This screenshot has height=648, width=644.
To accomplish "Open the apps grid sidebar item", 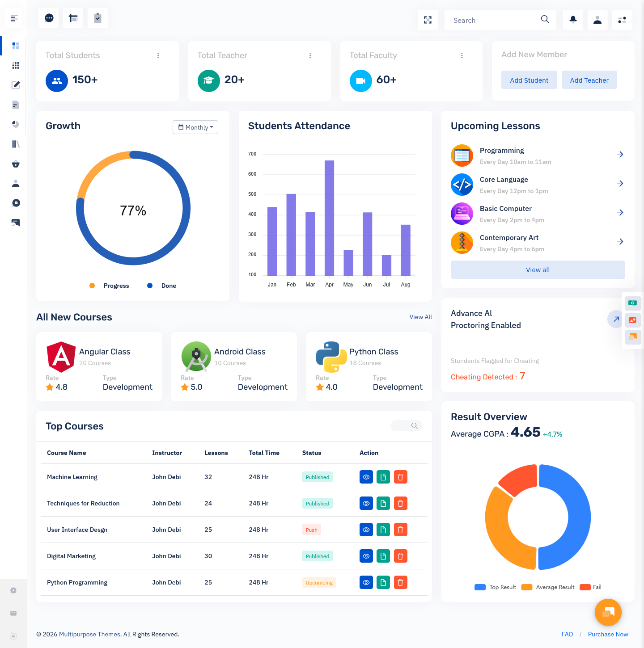I will click(x=16, y=65).
